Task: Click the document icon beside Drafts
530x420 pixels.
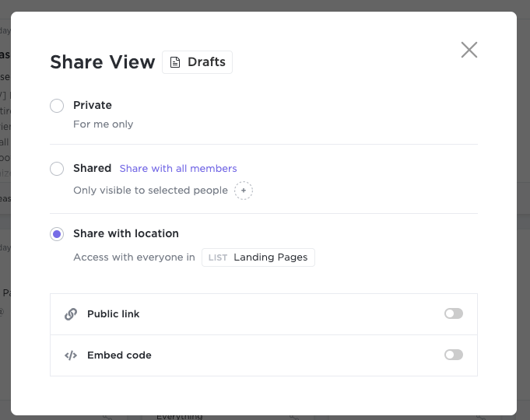Action: pyautogui.click(x=175, y=62)
